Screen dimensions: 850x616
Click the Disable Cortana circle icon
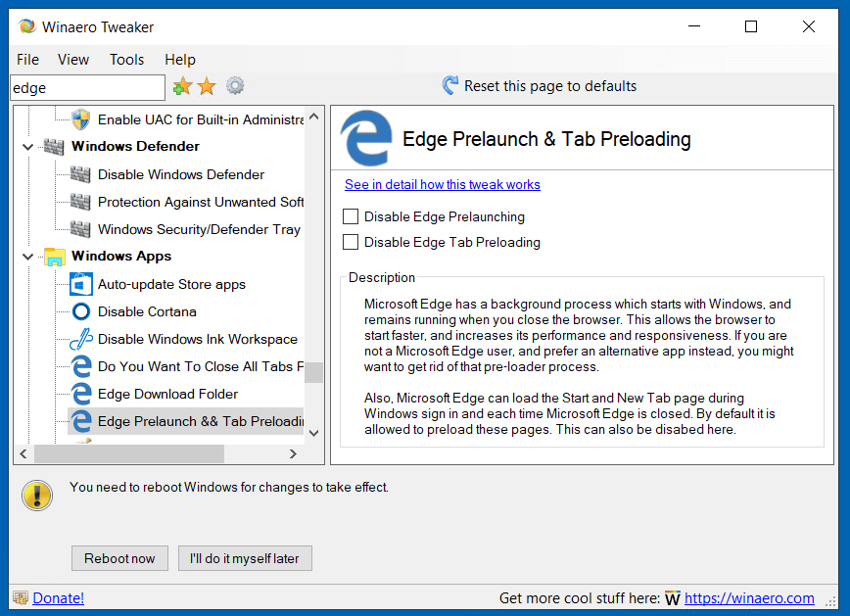[81, 311]
